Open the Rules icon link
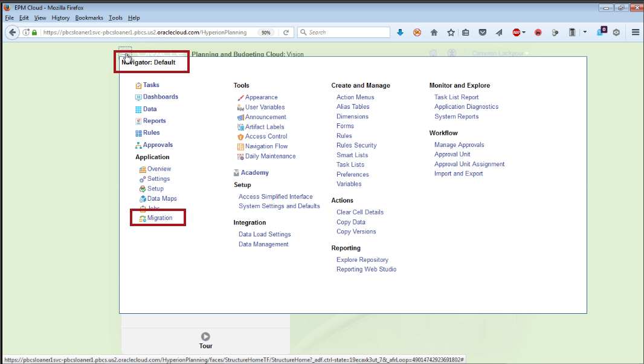This screenshot has width=644, height=364. click(138, 133)
